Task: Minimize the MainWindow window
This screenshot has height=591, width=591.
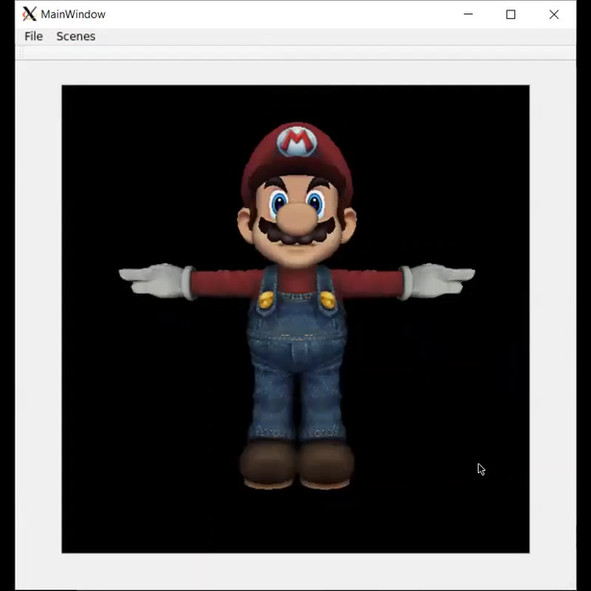Action: tap(468, 14)
